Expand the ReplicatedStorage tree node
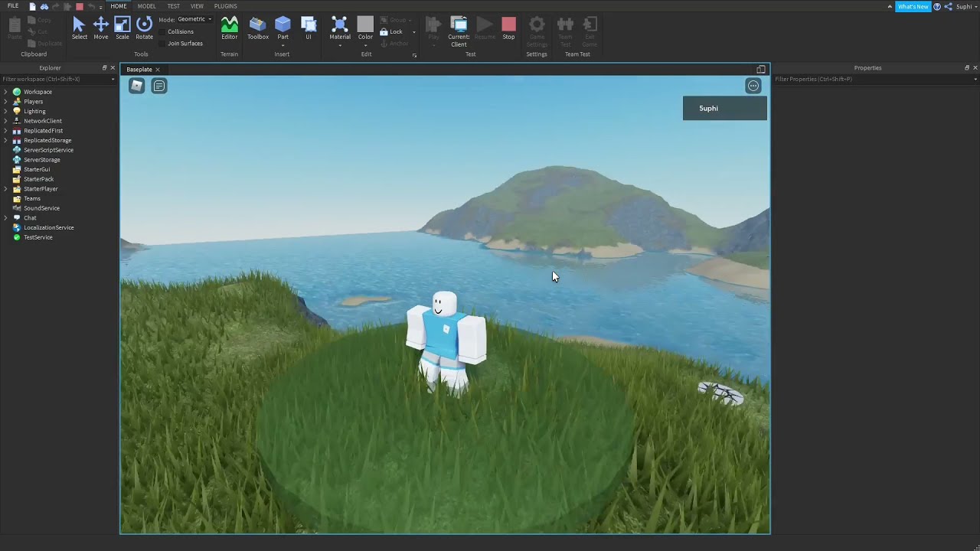Viewport: 980px width, 551px height. point(6,140)
